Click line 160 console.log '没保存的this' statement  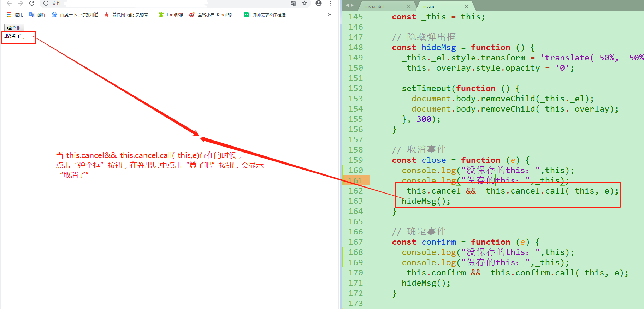point(488,170)
